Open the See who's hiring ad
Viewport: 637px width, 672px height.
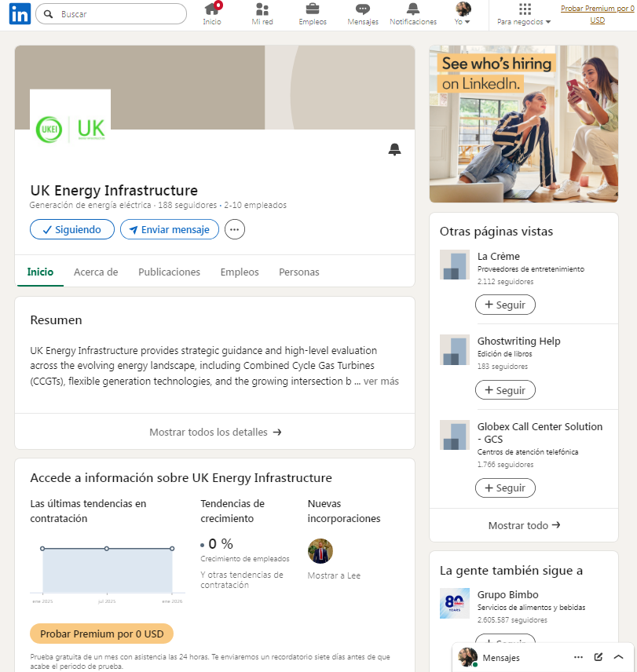point(523,124)
